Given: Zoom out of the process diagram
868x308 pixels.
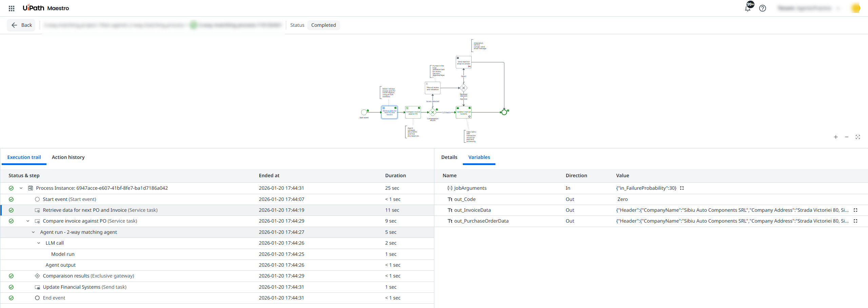Looking at the screenshot, I should (x=847, y=137).
